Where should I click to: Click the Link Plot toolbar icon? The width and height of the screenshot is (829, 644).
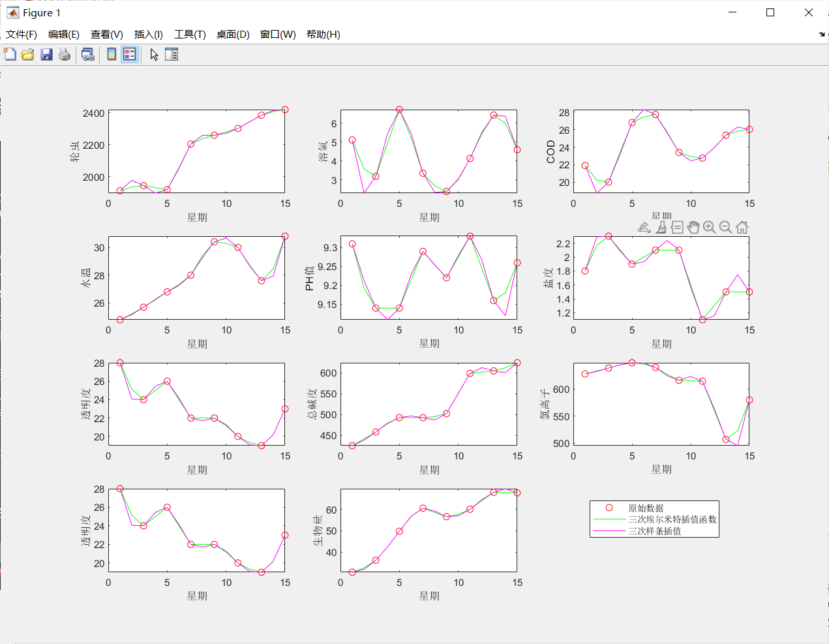pos(87,55)
